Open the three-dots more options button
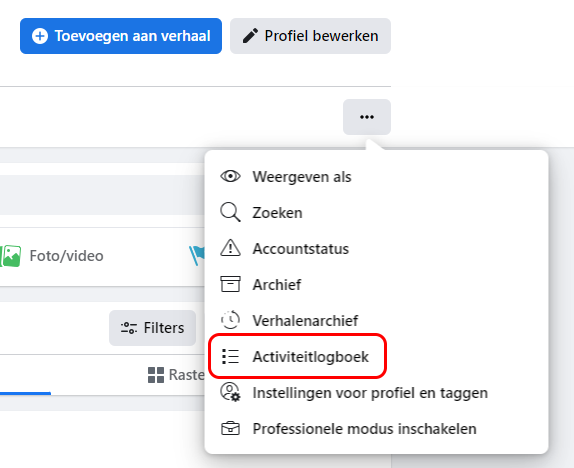This screenshot has width=574, height=468. 367,117
